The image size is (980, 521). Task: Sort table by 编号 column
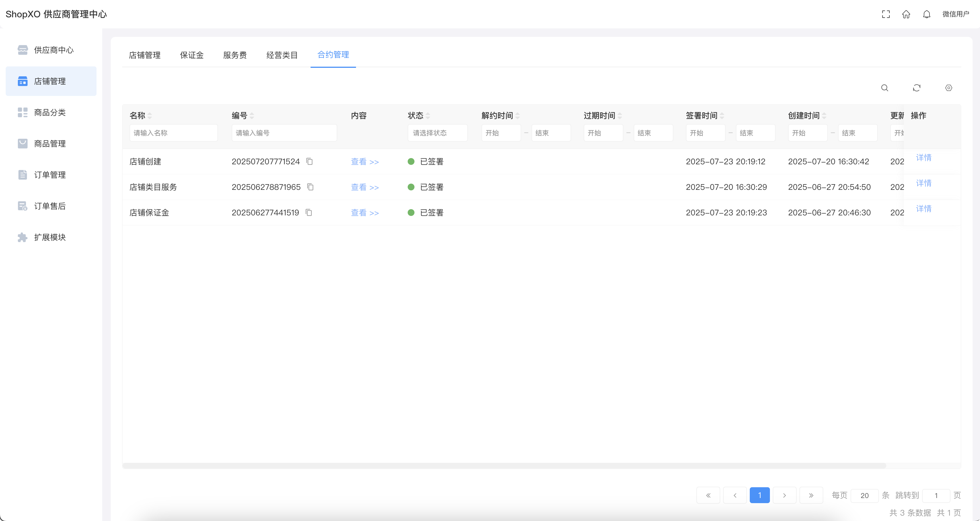(x=252, y=115)
